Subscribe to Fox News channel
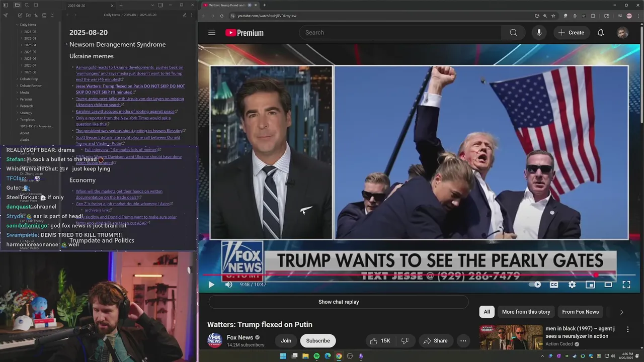This screenshot has height=362, width=644. pyautogui.click(x=318, y=341)
